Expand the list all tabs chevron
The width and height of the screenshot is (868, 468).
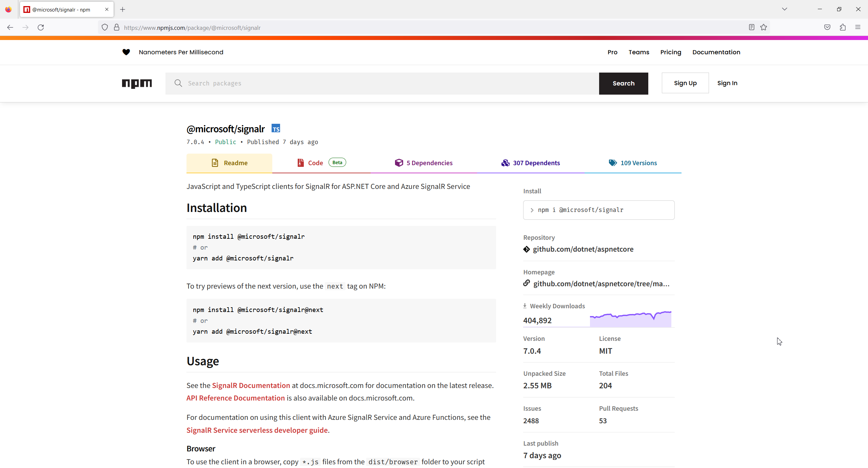pos(784,9)
